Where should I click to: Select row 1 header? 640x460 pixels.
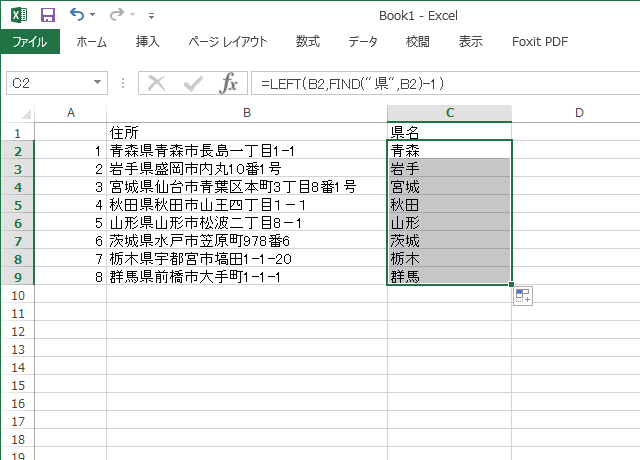(x=18, y=133)
